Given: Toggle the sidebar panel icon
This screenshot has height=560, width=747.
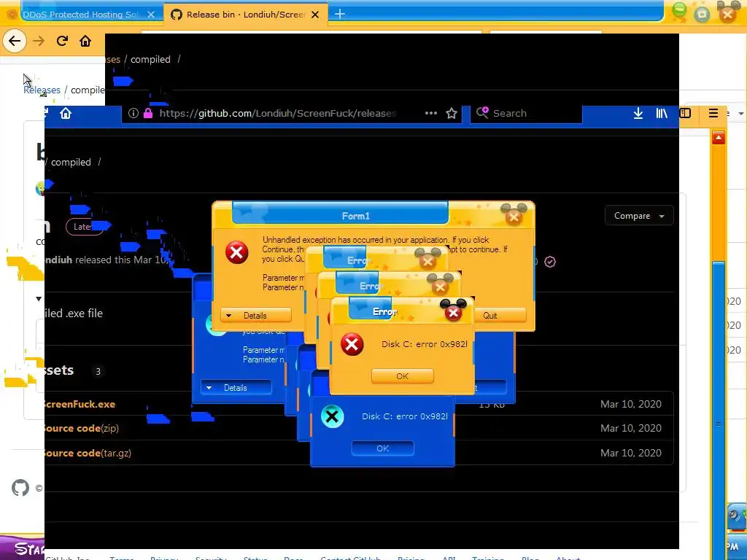Looking at the screenshot, I should [685, 113].
